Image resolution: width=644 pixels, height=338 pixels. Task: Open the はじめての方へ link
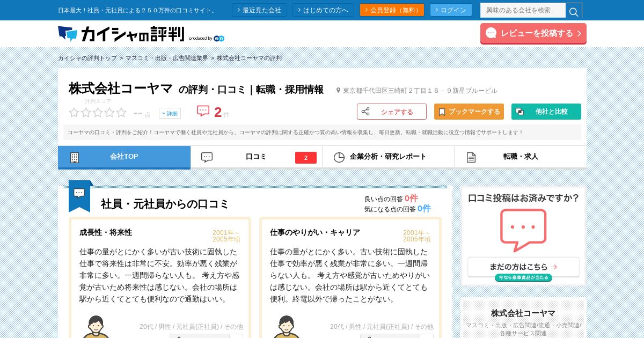[323, 10]
